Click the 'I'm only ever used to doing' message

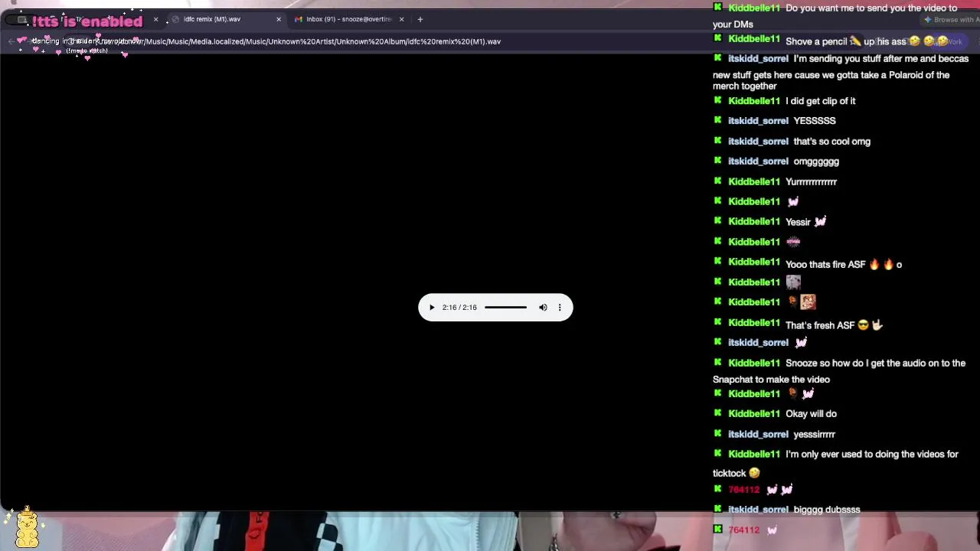pos(835,463)
